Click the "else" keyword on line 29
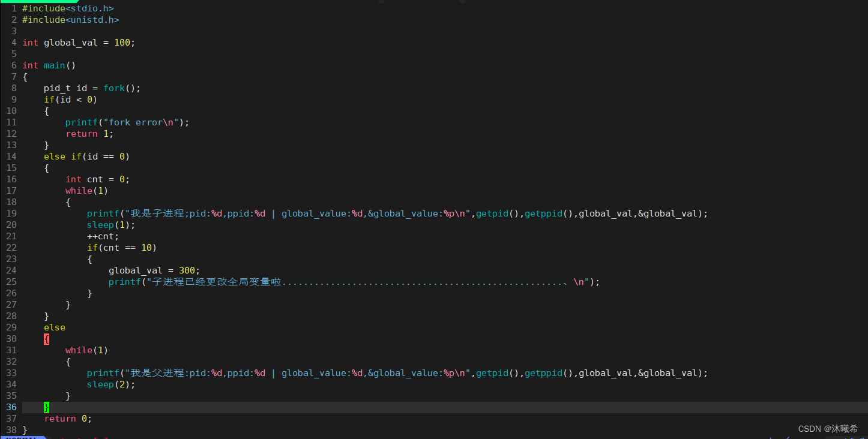Image resolution: width=868 pixels, height=439 pixels. pos(55,327)
